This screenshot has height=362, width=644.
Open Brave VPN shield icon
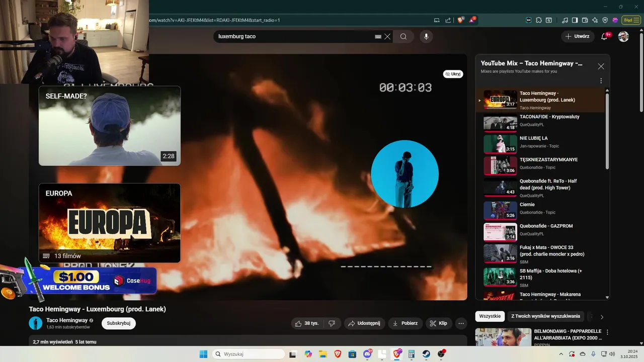(605, 20)
